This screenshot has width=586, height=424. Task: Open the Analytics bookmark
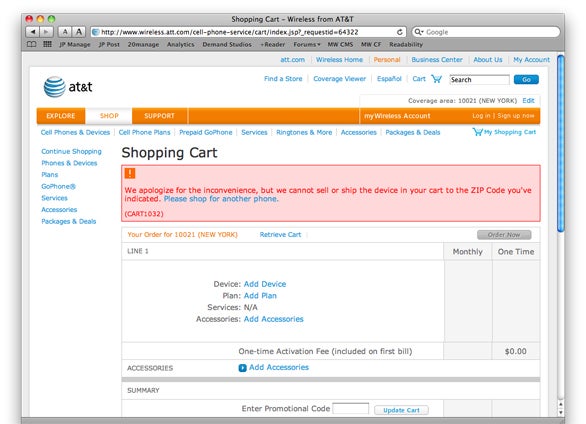(181, 44)
